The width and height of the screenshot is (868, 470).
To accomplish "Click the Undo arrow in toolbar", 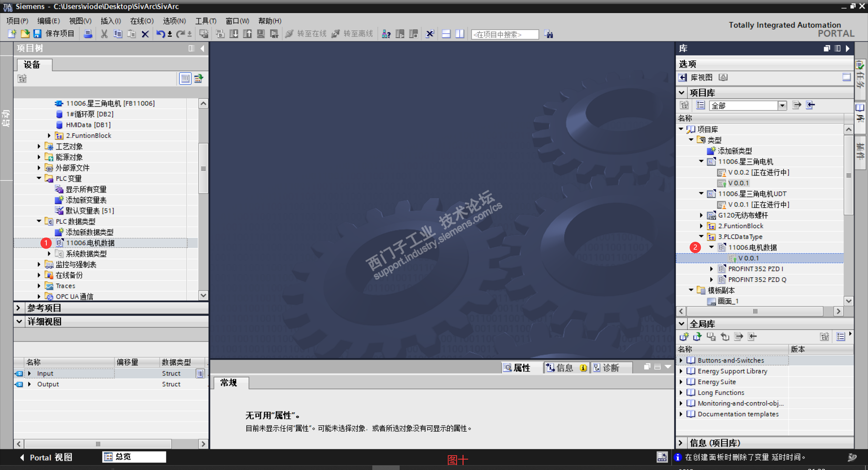I will tap(160, 34).
